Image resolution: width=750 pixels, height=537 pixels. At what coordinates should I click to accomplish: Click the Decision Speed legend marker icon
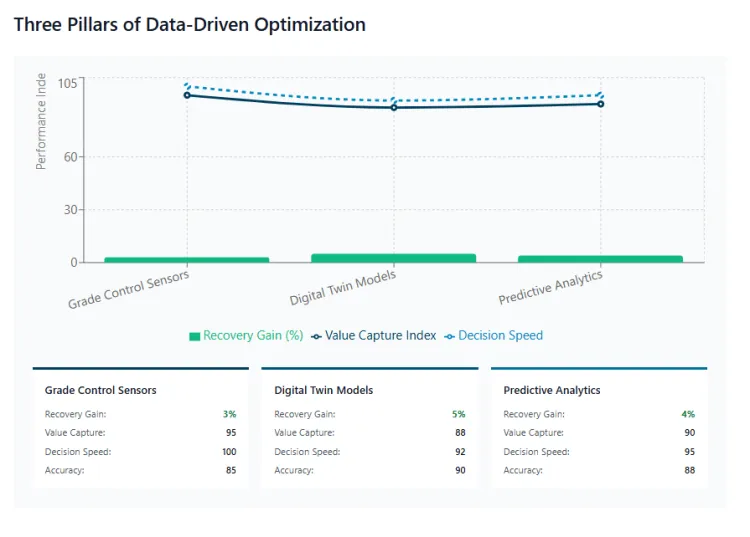tap(449, 337)
